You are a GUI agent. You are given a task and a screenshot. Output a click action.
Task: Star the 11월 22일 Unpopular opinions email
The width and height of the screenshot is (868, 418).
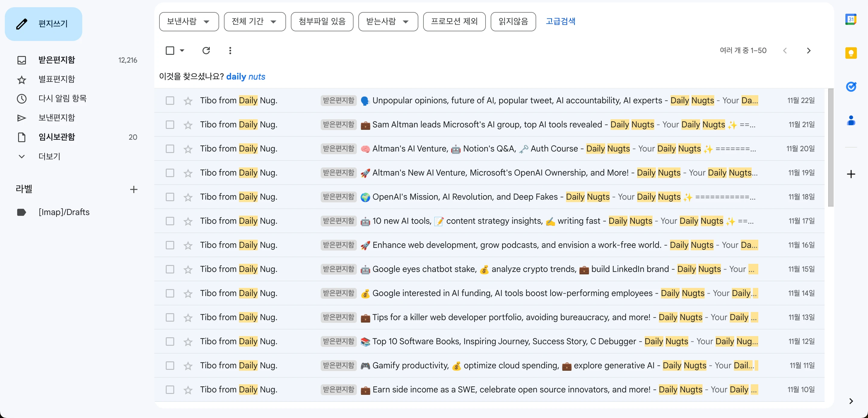tap(188, 101)
